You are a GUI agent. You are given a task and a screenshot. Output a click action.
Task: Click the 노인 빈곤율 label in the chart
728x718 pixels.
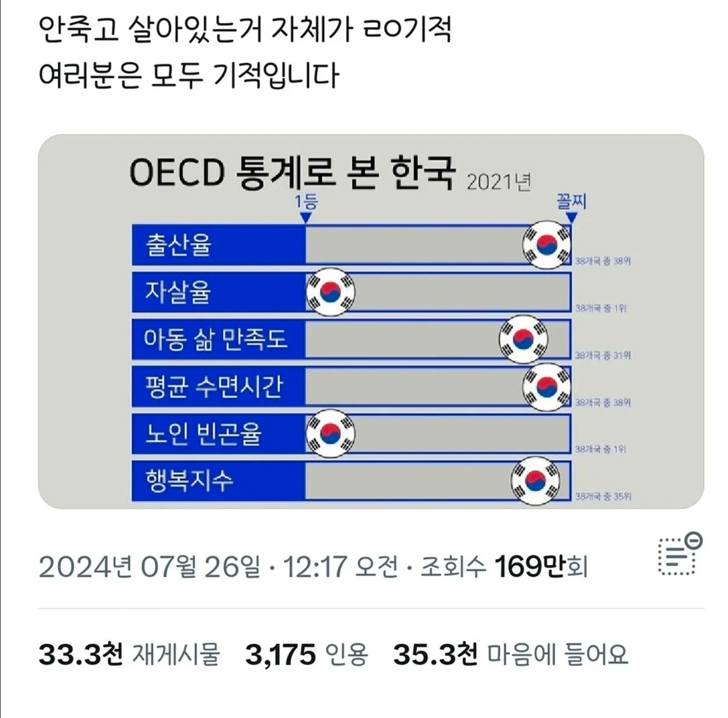click(203, 434)
